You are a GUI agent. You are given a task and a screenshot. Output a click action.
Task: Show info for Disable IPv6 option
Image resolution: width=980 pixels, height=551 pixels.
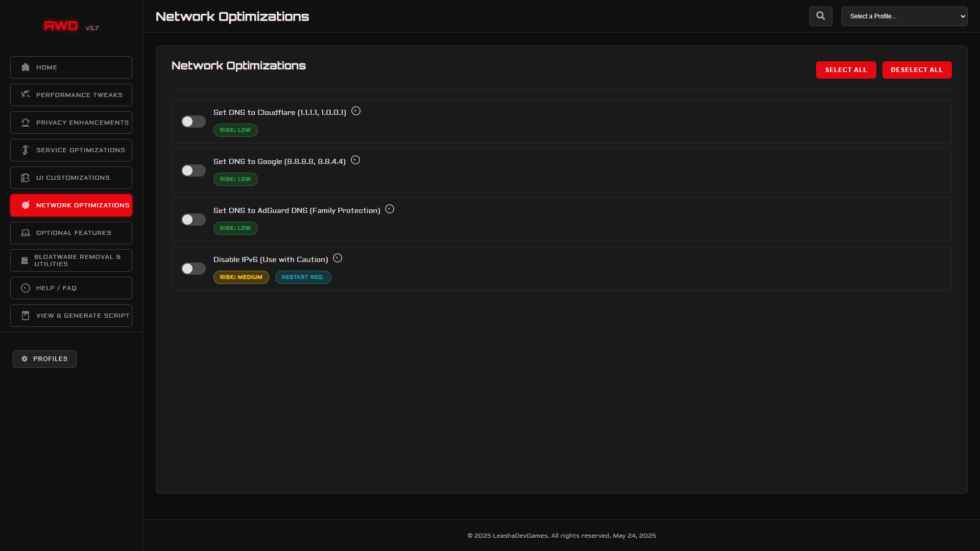[x=338, y=258]
